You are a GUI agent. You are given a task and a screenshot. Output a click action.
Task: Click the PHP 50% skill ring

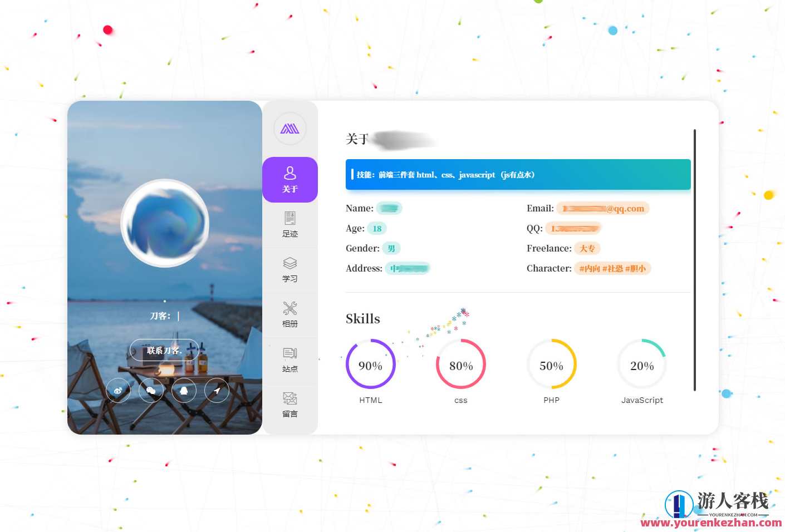pos(551,364)
